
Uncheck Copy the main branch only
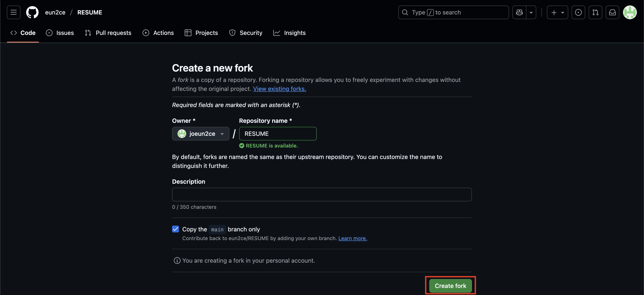click(x=175, y=229)
